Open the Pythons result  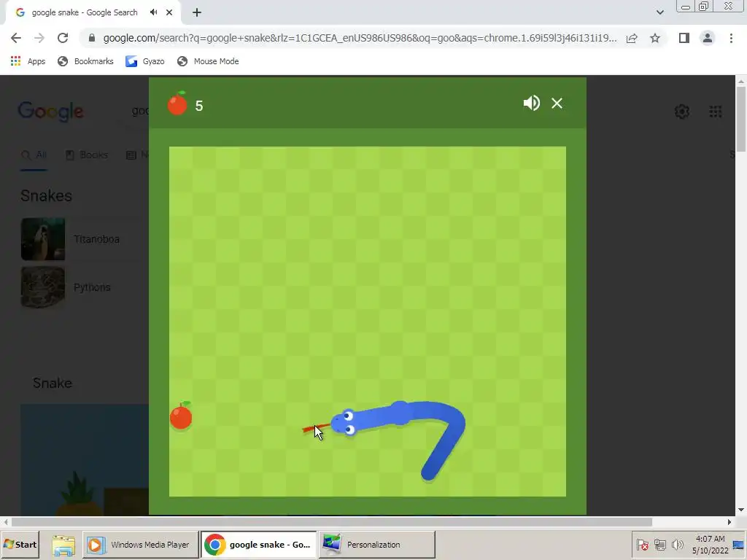pos(92,287)
